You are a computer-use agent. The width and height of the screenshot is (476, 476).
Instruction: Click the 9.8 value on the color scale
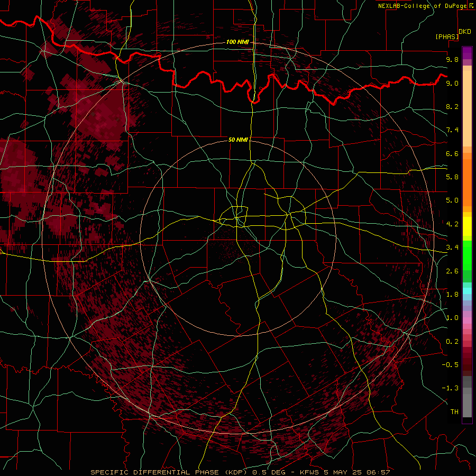pyautogui.click(x=452, y=59)
